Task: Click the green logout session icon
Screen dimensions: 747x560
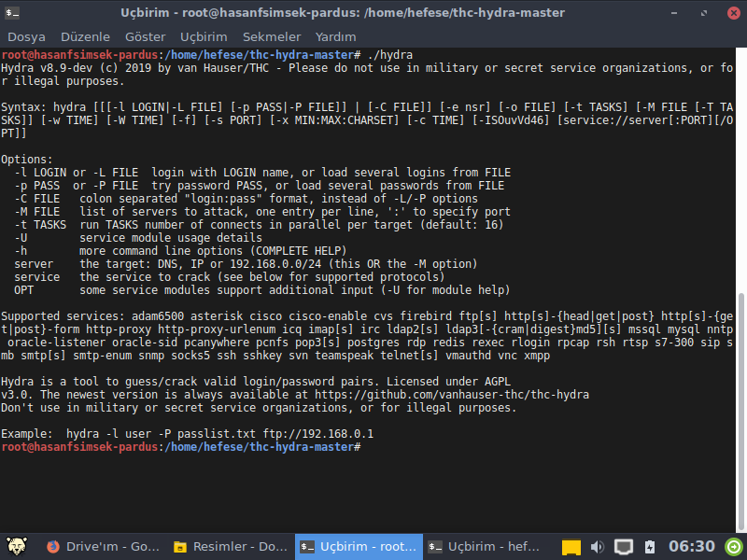Action: pyautogui.click(x=734, y=547)
